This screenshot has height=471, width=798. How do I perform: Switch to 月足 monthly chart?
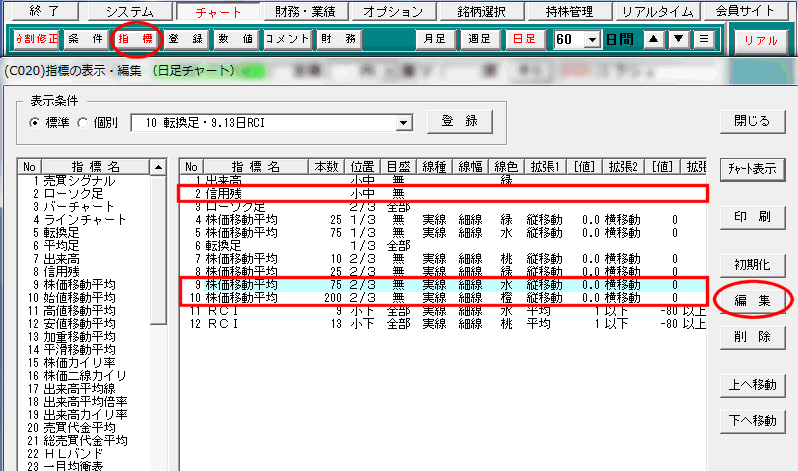(435, 40)
